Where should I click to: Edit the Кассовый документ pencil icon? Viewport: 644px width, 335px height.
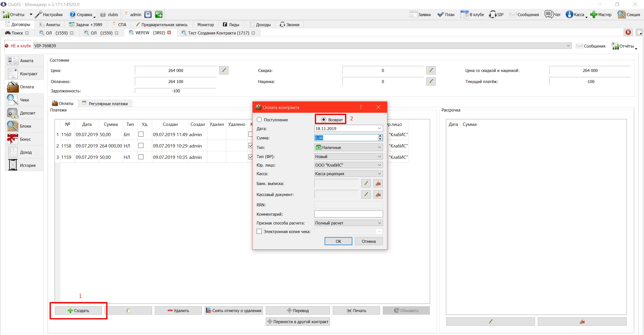pos(366,194)
